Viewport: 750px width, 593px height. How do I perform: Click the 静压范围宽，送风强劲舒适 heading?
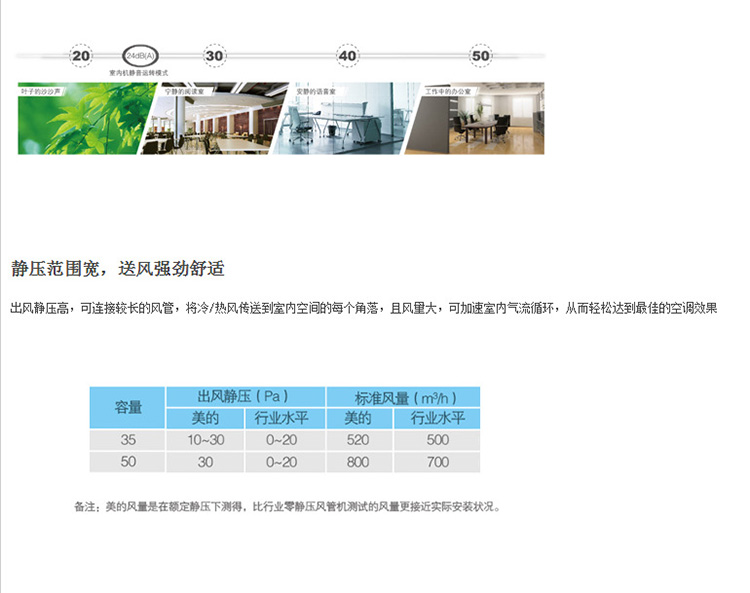[117, 268]
